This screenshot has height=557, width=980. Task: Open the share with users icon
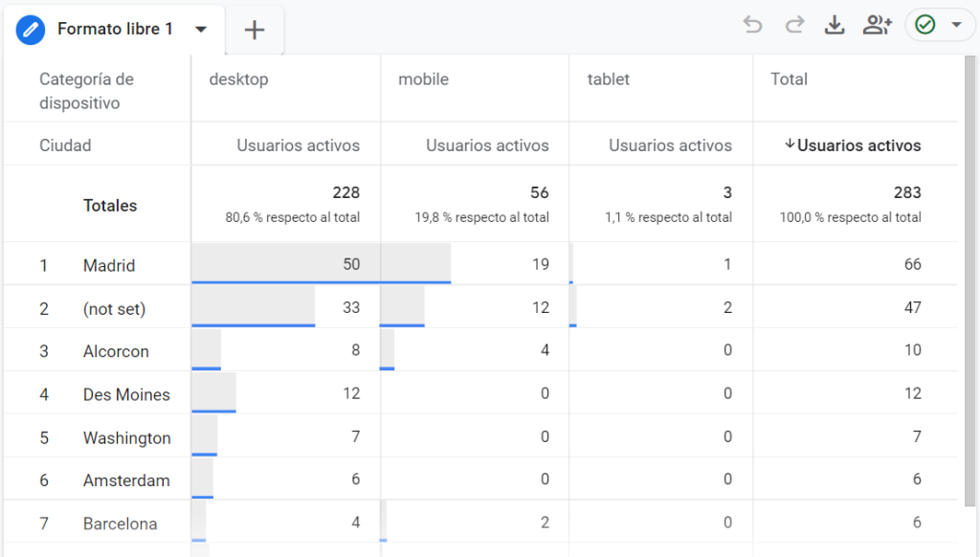pyautogui.click(x=877, y=26)
